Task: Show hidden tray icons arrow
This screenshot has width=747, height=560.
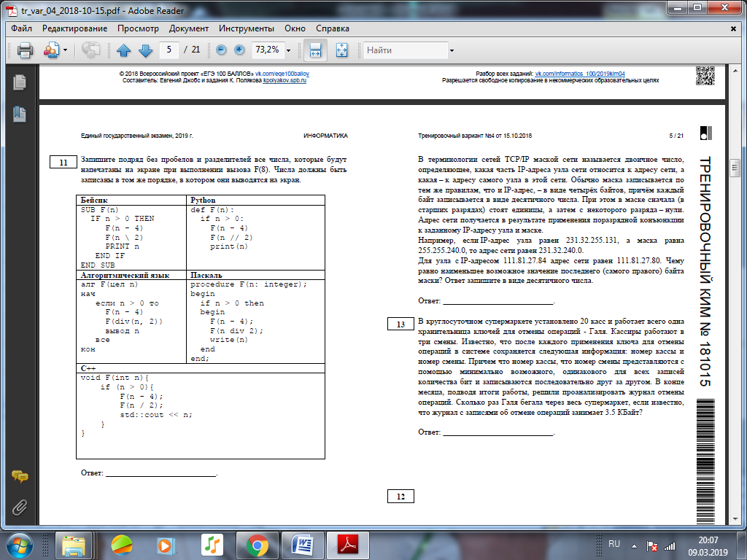Action: 634,546
